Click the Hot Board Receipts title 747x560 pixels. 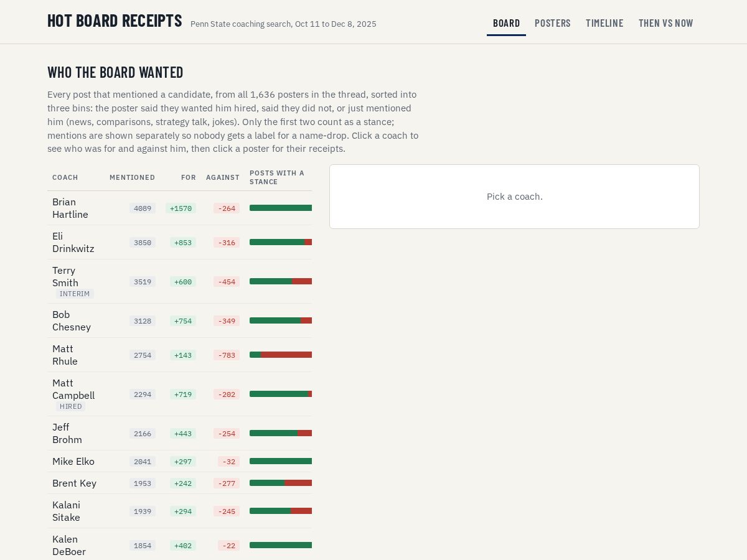[x=115, y=21]
